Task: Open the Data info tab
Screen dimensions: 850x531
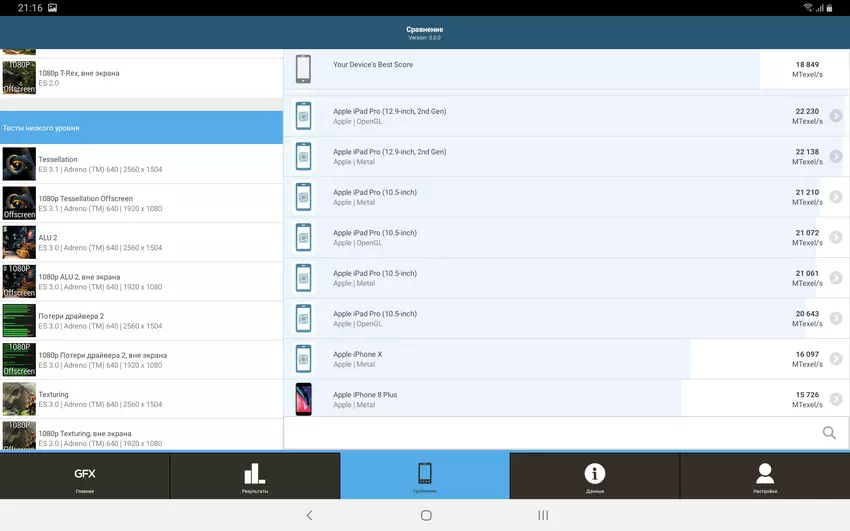Action: coord(594,476)
